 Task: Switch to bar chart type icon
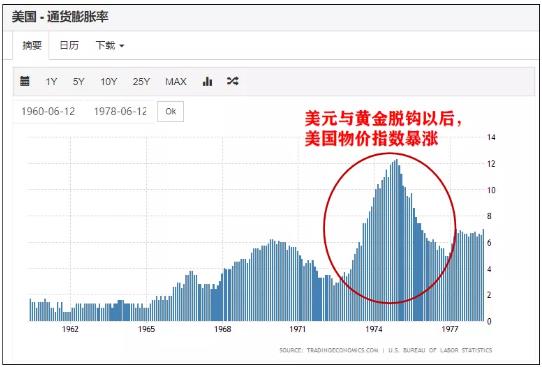(x=207, y=81)
